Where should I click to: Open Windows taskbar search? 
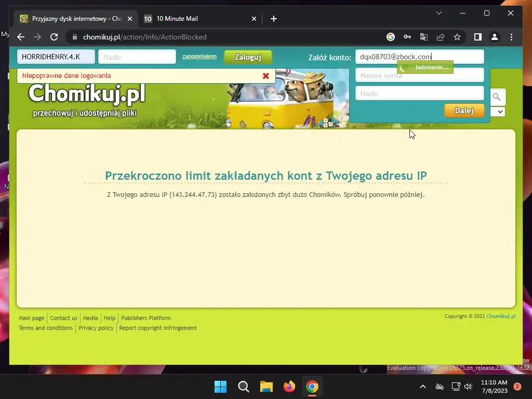click(243, 387)
